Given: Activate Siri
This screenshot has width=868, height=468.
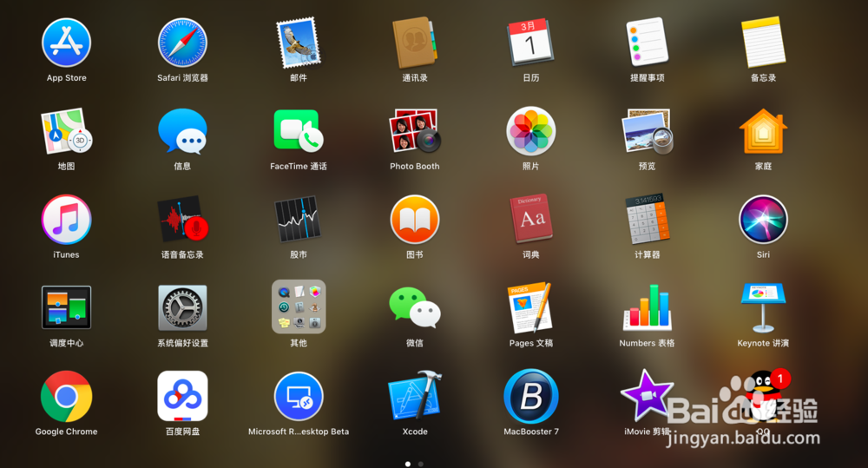Looking at the screenshot, I should [x=763, y=220].
